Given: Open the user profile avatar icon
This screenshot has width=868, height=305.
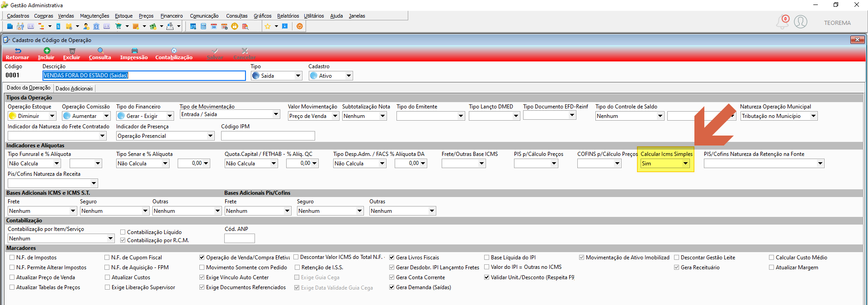Looking at the screenshot, I should point(801,22).
